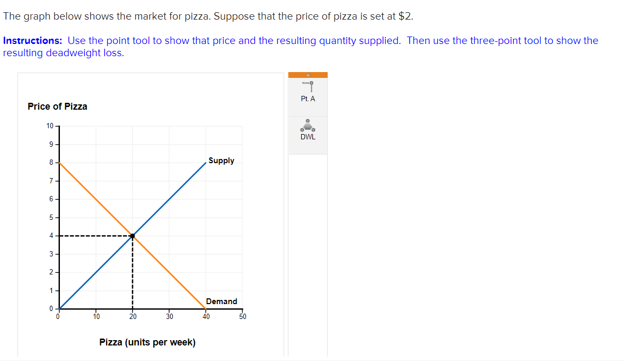The image size is (623, 364).
Task: Click the Pizza units per week axis label
Action: [146, 342]
